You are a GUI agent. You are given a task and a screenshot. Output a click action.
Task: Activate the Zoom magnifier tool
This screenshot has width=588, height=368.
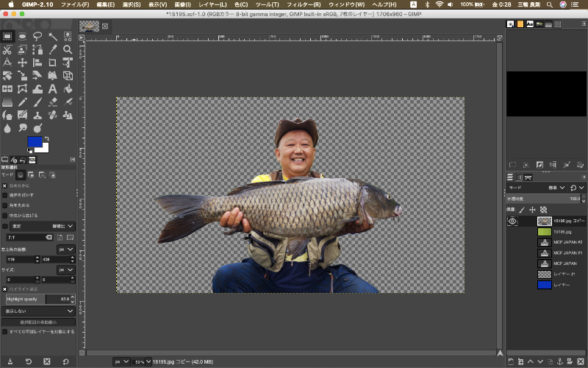click(68, 50)
